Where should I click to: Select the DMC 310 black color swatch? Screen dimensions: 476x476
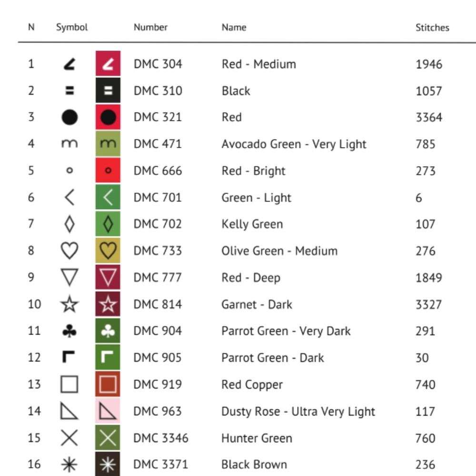pos(108,90)
